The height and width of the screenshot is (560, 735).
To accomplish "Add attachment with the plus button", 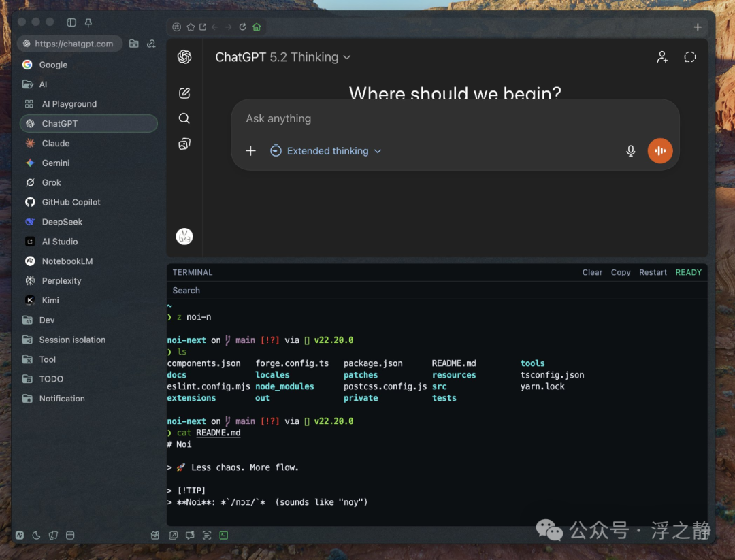I will pyautogui.click(x=250, y=151).
